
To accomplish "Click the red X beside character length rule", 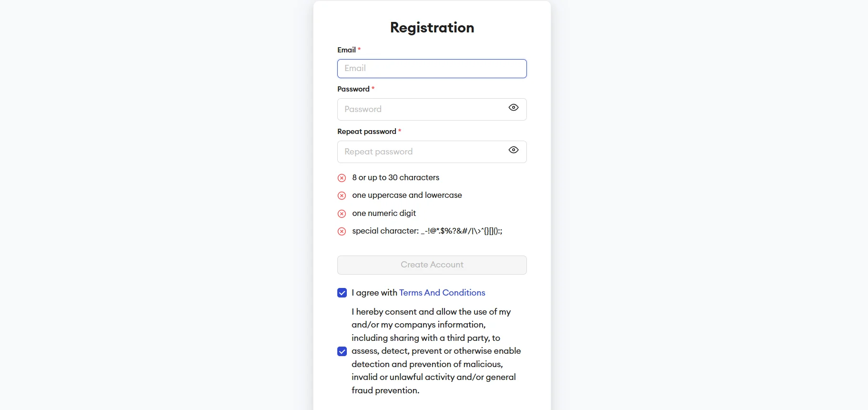I will click(x=342, y=178).
